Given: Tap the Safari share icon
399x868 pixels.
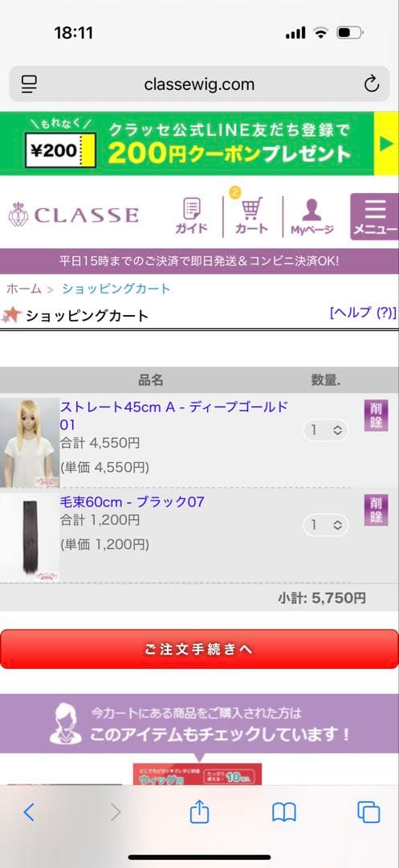Looking at the screenshot, I should click(199, 812).
